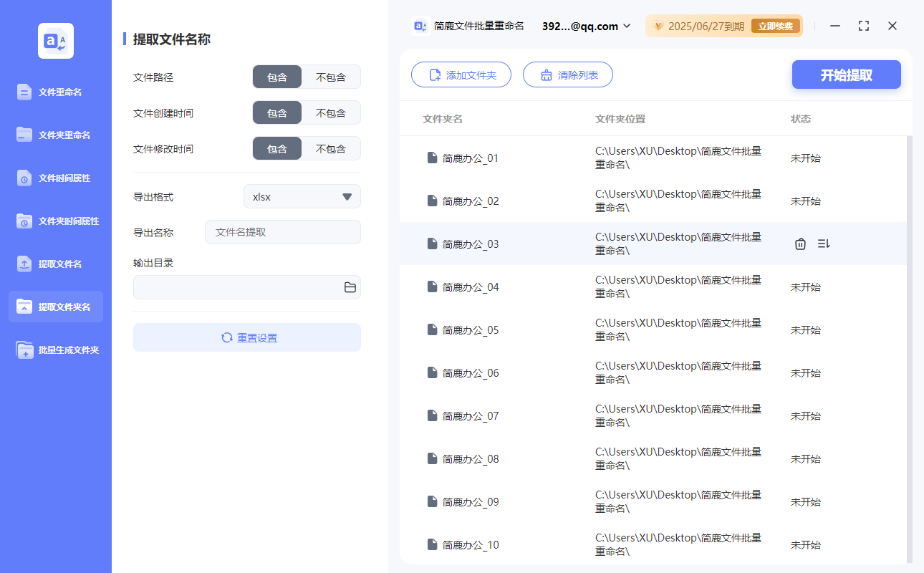924x573 pixels.
Task: Click the sort icon on the 简鹿办公_03 row
Action: coord(823,244)
